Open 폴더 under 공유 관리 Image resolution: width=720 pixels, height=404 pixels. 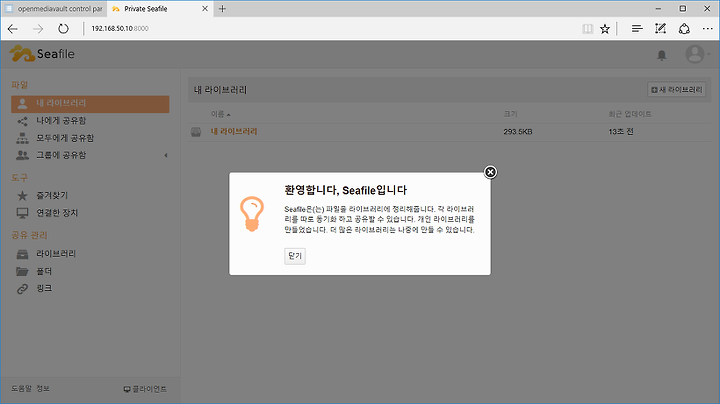(x=44, y=271)
